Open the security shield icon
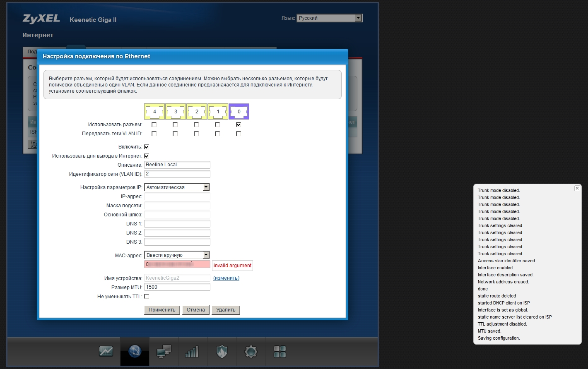Screen dimensions: 588x369 point(222,352)
